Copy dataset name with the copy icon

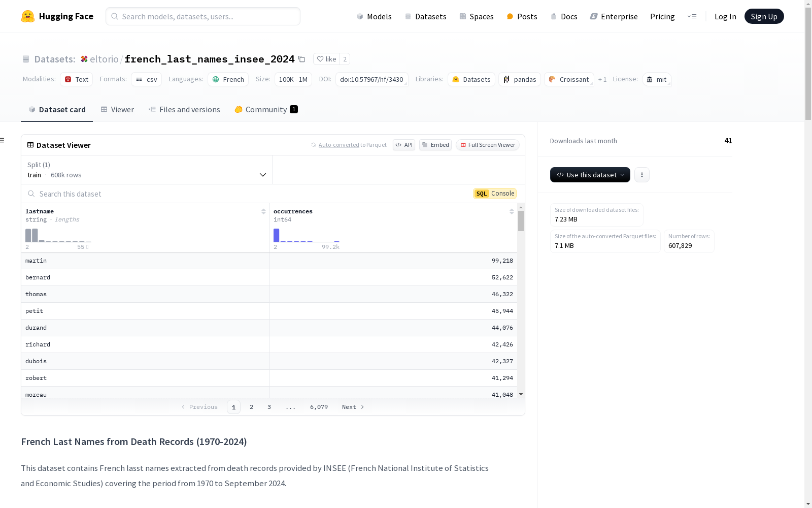[x=301, y=59]
